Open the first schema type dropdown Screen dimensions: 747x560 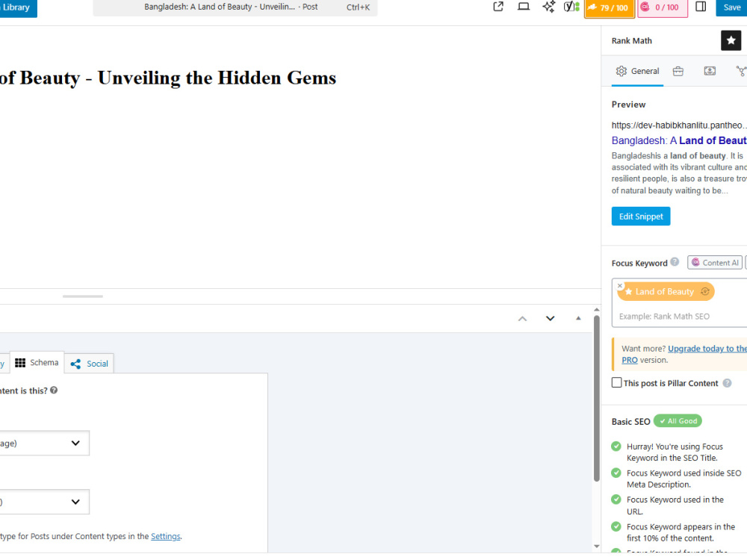click(x=44, y=443)
